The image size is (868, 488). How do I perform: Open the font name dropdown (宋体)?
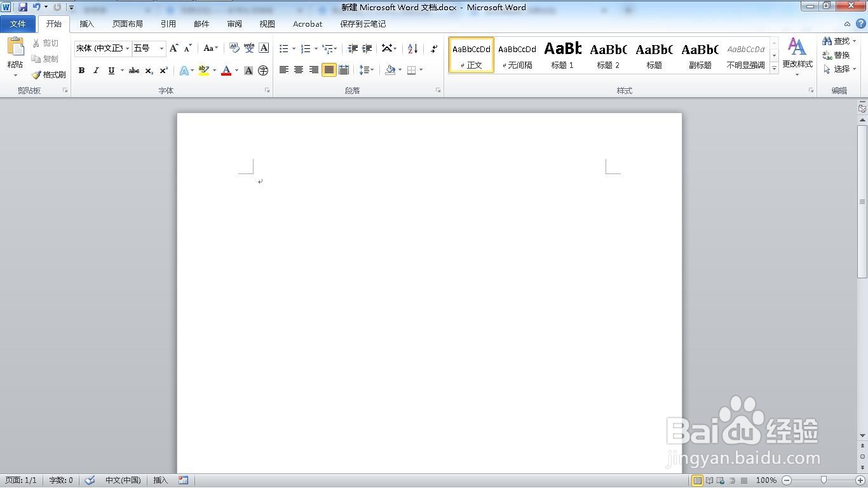click(x=128, y=48)
